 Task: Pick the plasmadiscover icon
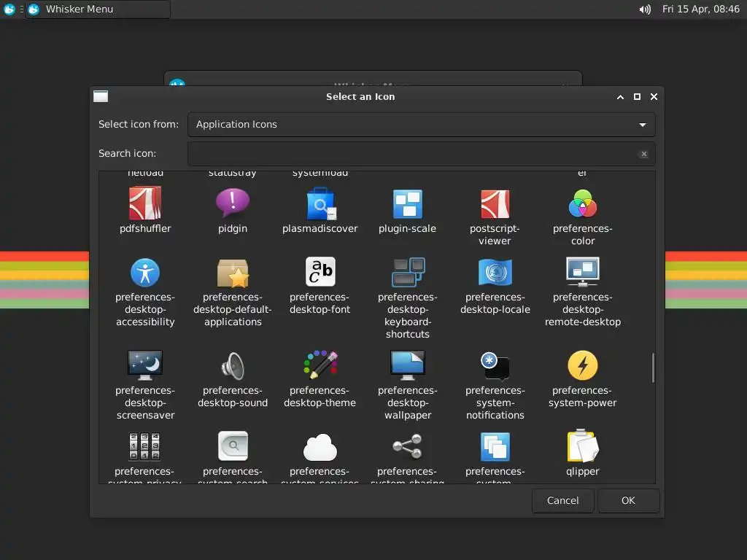click(320, 203)
